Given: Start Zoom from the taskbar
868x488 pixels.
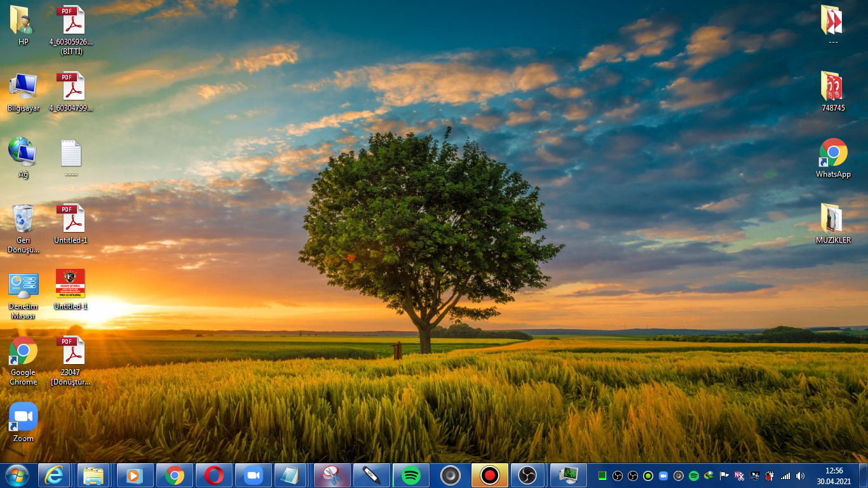Looking at the screenshot, I should 253,475.
